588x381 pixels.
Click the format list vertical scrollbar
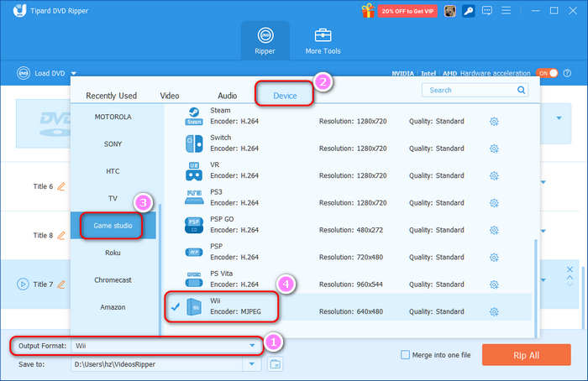pos(536,288)
